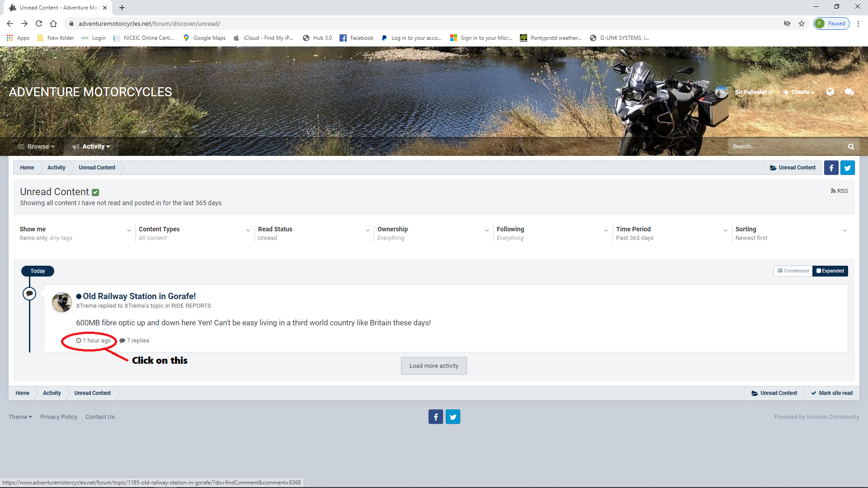Click Unread Content in bottom breadcrumb
The height and width of the screenshot is (488, 868).
pyautogui.click(x=93, y=393)
